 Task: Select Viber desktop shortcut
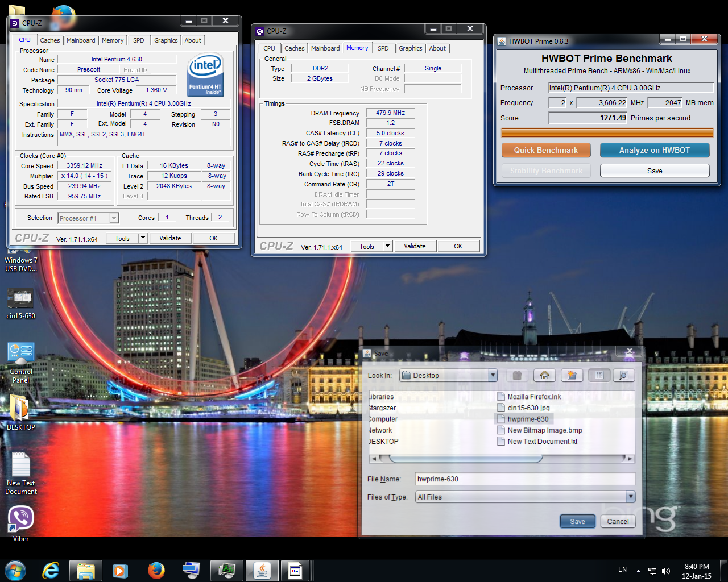(x=21, y=523)
